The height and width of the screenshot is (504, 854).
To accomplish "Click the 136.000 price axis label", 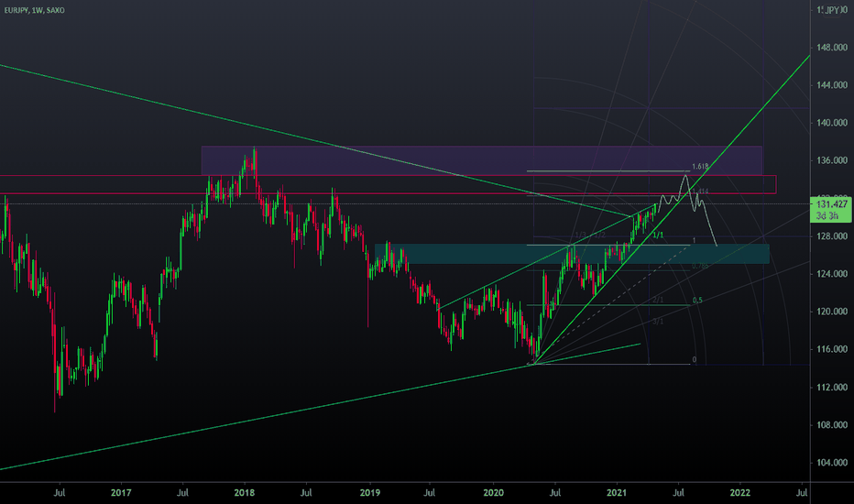I will [832, 160].
